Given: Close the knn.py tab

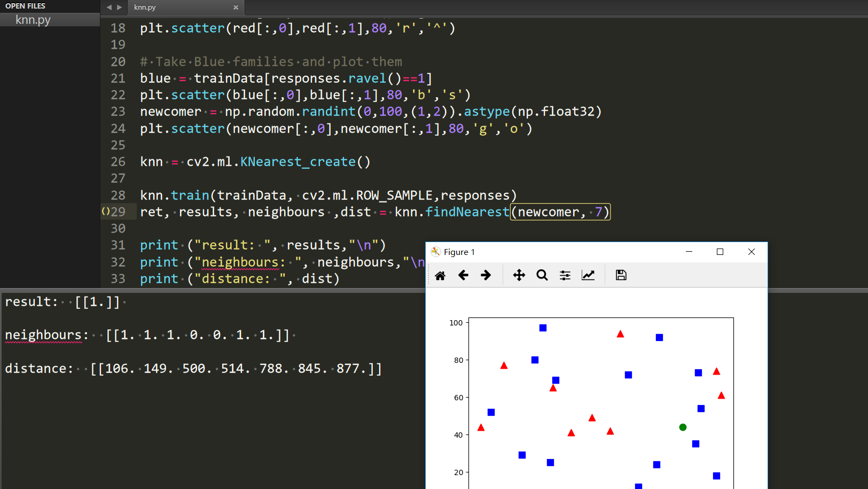Looking at the screenshot, I should 236,7.
